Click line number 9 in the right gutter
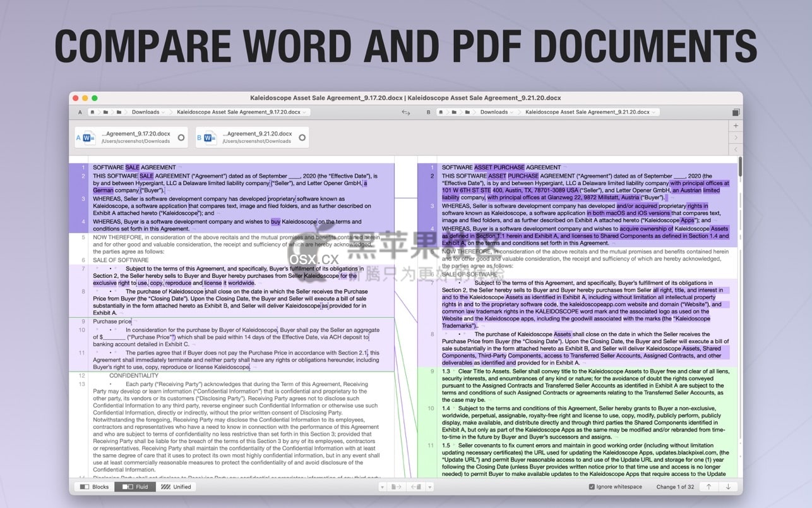The width and height of the screenshot is (812, 508). tap(432, 372)
